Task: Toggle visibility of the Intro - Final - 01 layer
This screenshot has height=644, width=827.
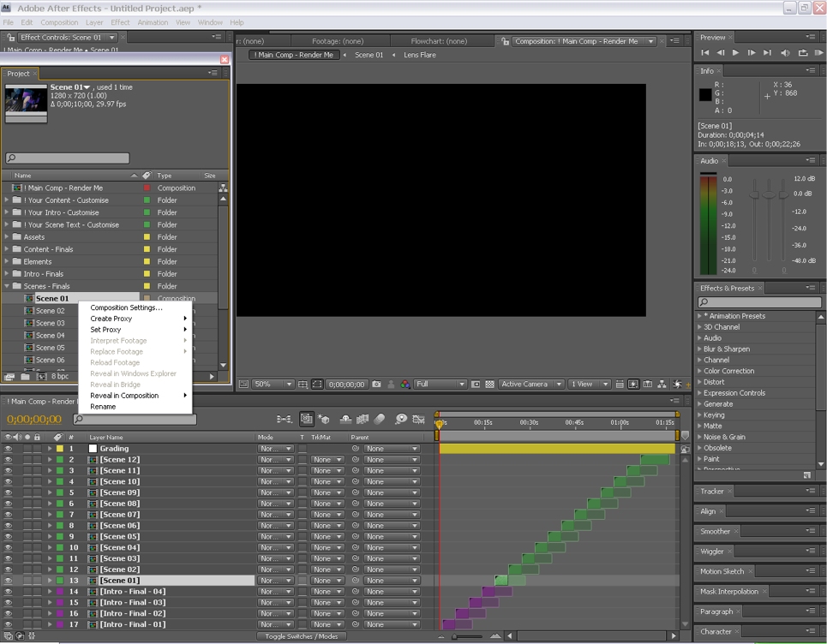Action: [x=9, y=624]
